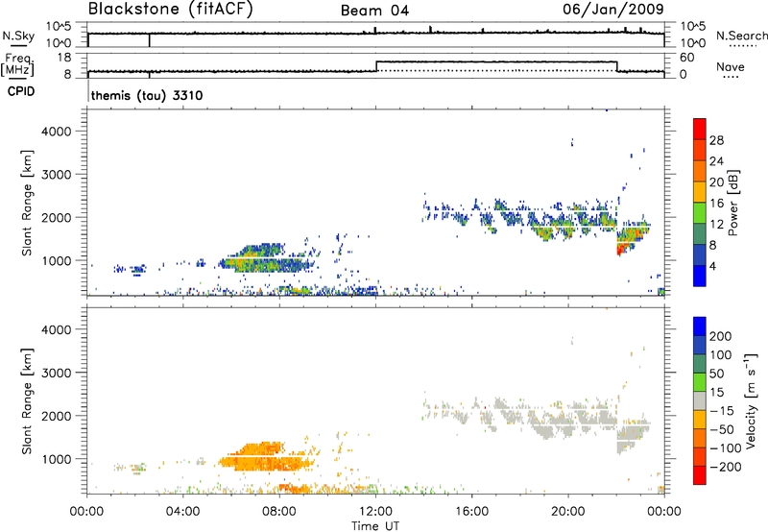Screen dimensions: 768x532
Task: Click the '20:00' time tick label
Action: (x=567, y=512)
